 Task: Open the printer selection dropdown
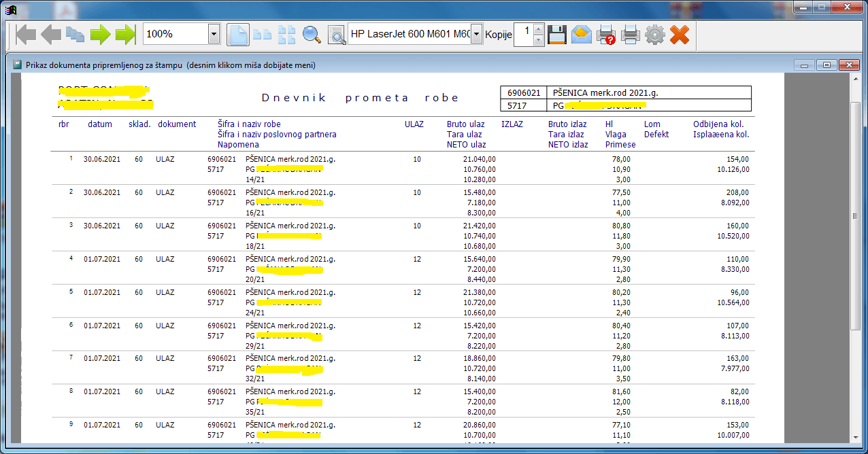click(x=476, y=34)
